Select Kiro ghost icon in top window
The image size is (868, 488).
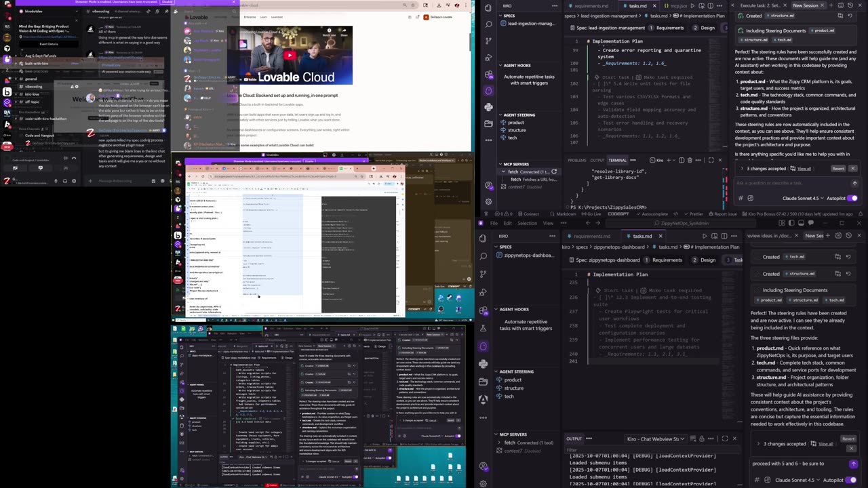(488, 91)
